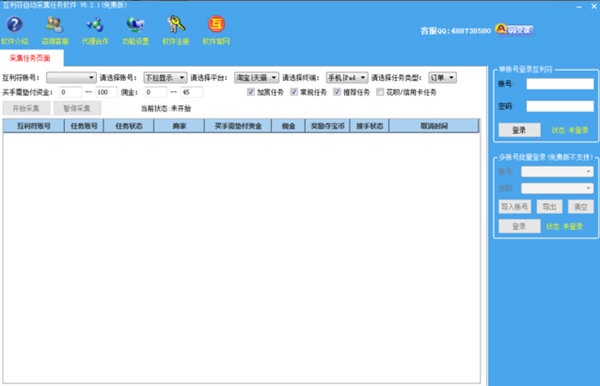This screenshot has width=600, height=386.
Task: Click customer service QQ number text
Action: [x=455, y=31]
